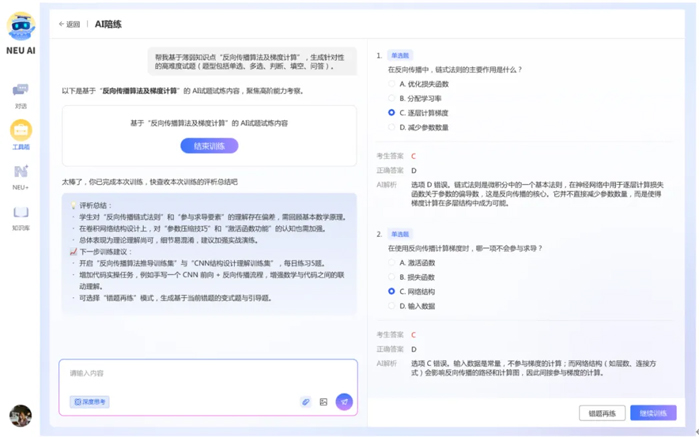The width and height of the screenshot is (700, 437).
Task: Click the NEU AI robot logo
Action: click(20, 25)
